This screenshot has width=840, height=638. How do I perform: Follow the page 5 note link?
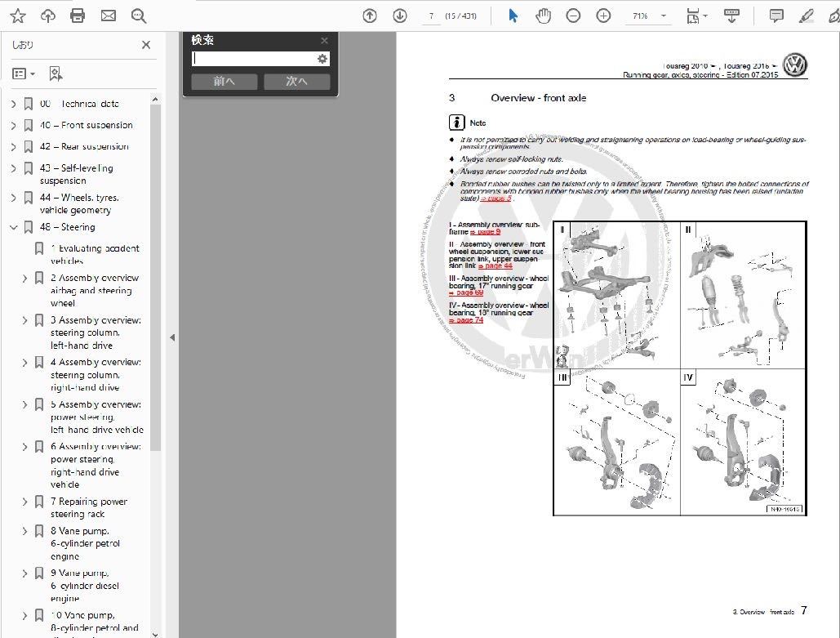[x=496, y=199]
